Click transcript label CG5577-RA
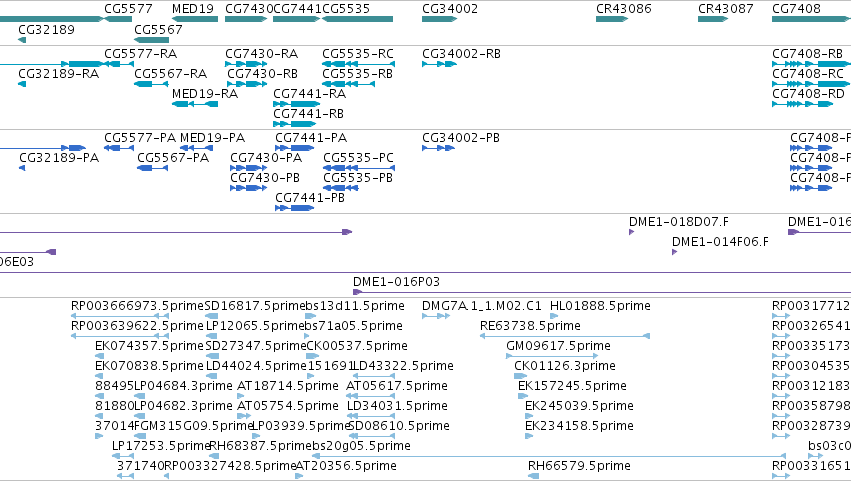The width and height of the screenshot is (851, 481). click(141, 54)
